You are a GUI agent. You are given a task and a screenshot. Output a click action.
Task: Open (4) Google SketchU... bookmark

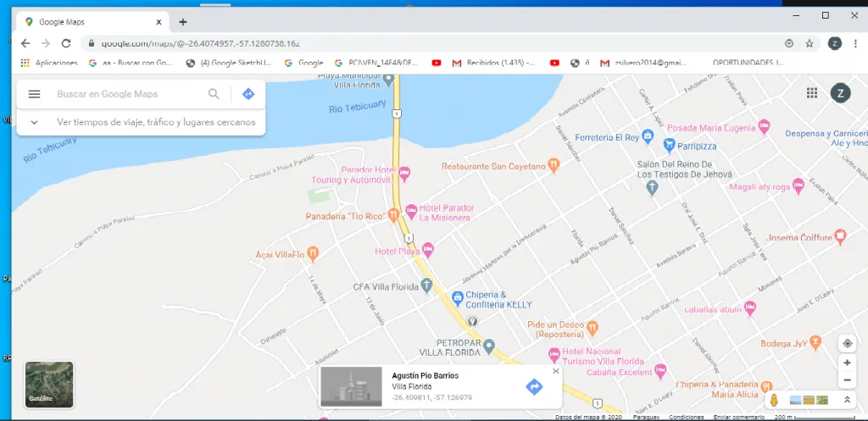(229, 63)
